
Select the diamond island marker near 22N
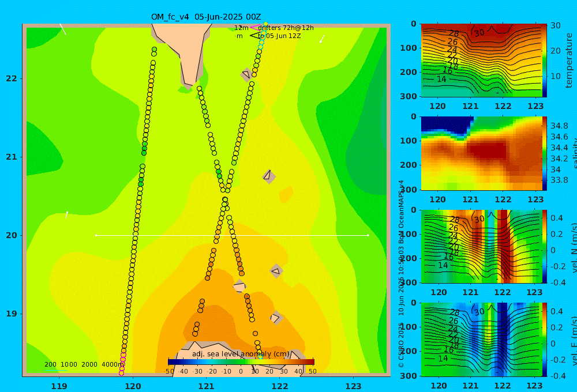(246, 74)
